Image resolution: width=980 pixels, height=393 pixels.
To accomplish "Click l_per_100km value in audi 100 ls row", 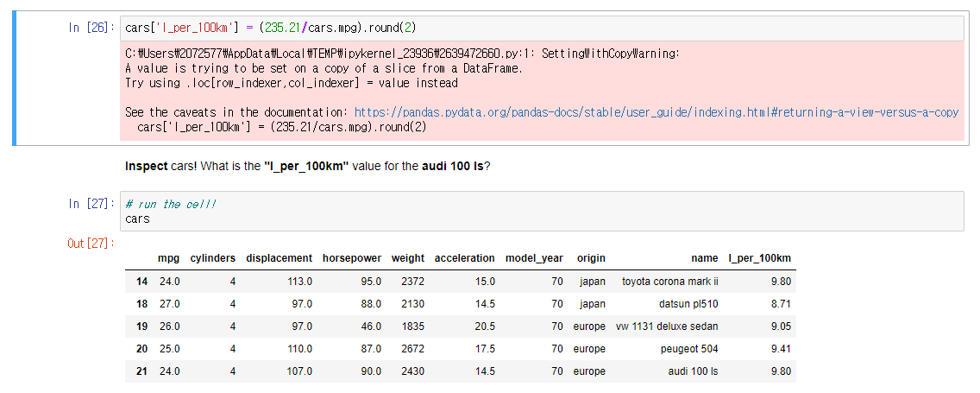I will [782, 371].
